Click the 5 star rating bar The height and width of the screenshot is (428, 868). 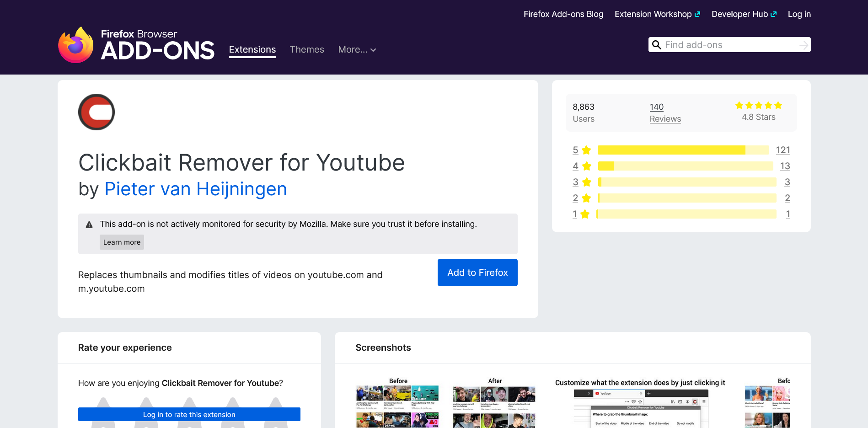pyautogui.click(x=683, y=150)
